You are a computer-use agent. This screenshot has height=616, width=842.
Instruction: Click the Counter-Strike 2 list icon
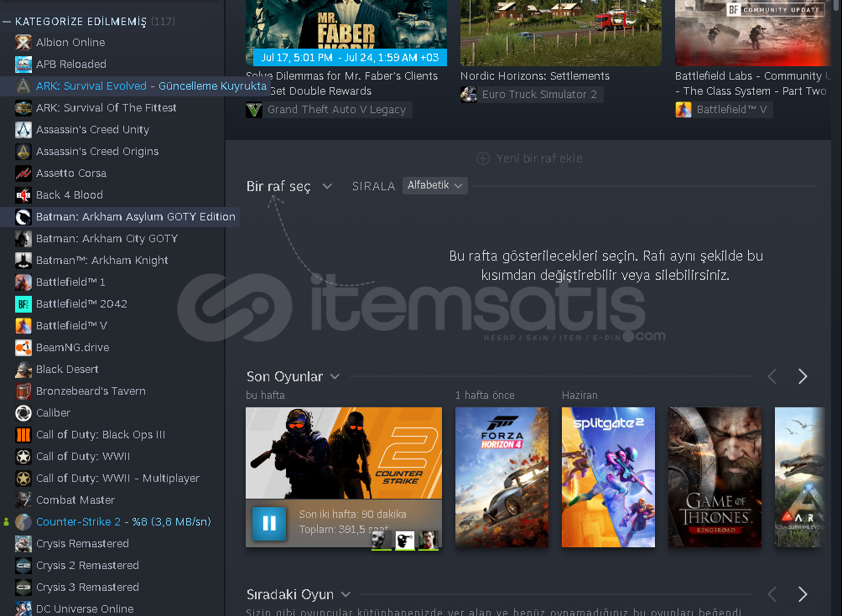[x=23, y=522]
